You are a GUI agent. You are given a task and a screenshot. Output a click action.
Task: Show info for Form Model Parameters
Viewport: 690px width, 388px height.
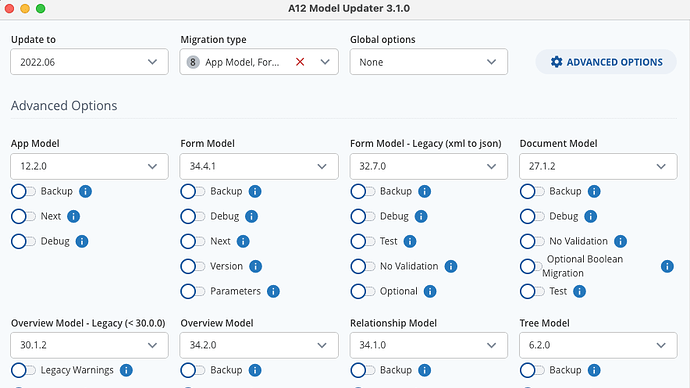(273, 291)
